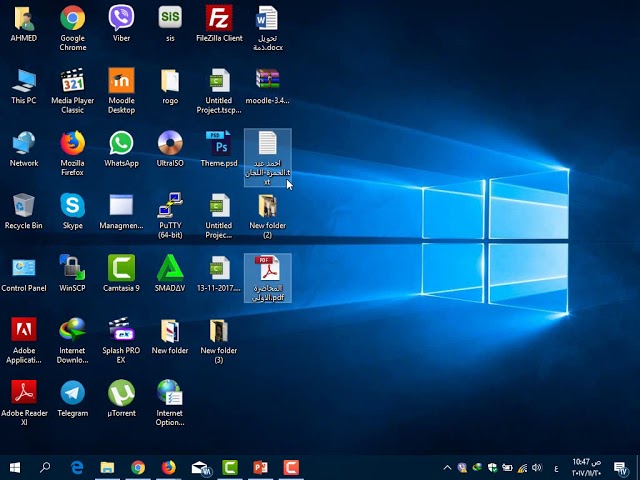Select the New folder (3) icon
The height and width of the screenshot is (480, 640).
(219, 341)
